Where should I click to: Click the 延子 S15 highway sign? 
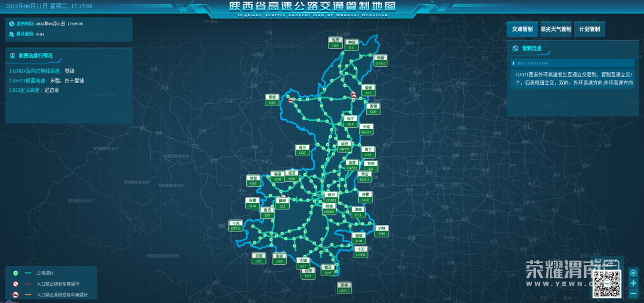click(351, 121)
